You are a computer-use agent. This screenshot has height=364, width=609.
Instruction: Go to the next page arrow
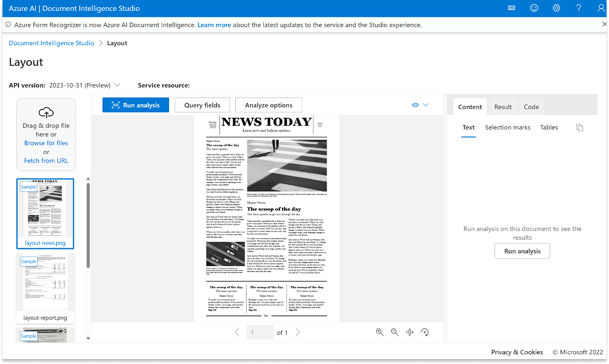(297, 333)
